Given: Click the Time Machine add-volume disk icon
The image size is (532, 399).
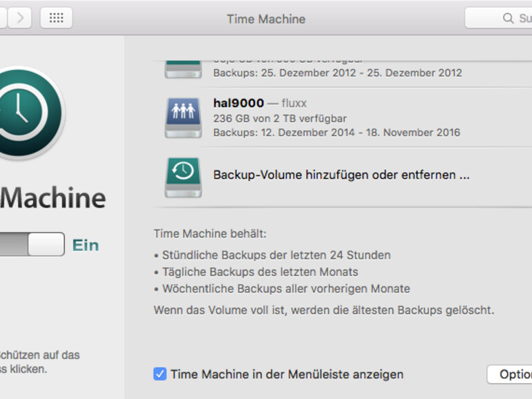Looking at the screenshot, I should tap(183, 177).
